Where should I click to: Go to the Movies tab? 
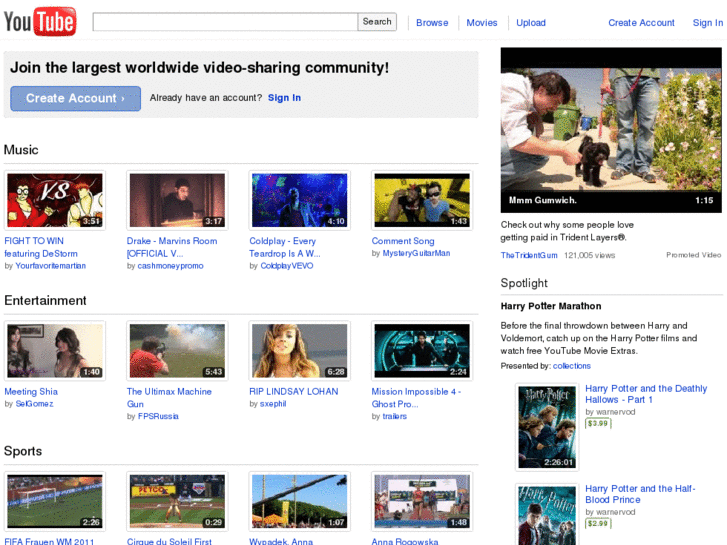[x=481, y=23]
